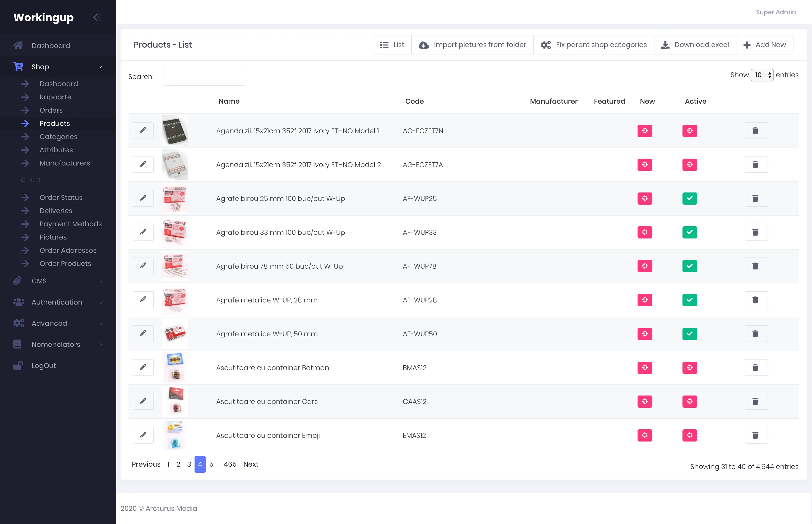Collapse sidebar with double-chevron icon

point(97,17)
